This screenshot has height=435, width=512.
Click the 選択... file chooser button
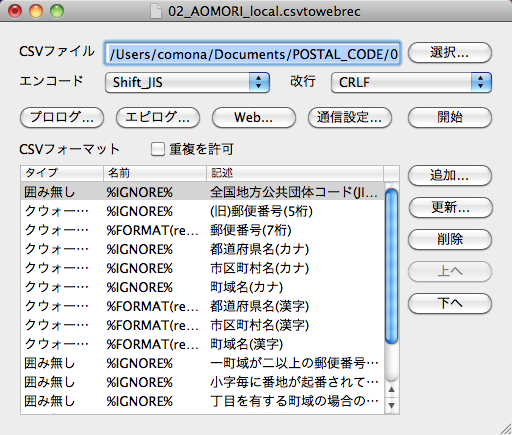coord(450,52)
